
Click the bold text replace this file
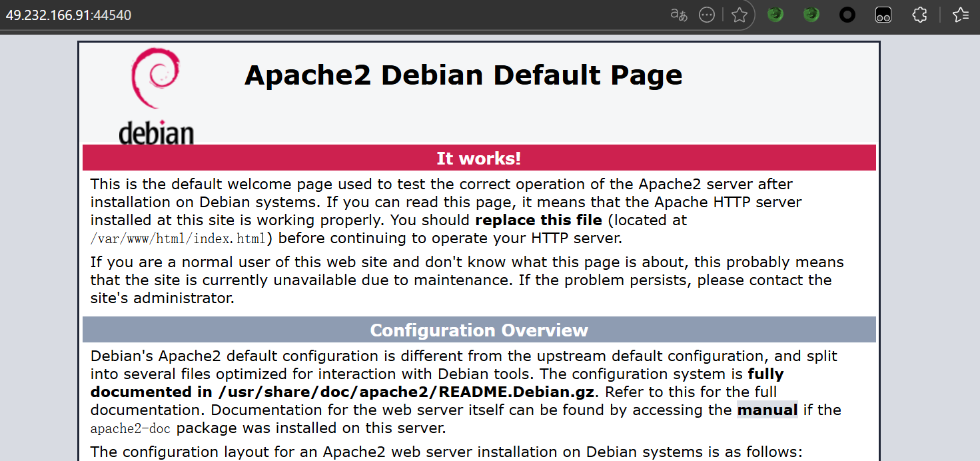coord(538,220)
